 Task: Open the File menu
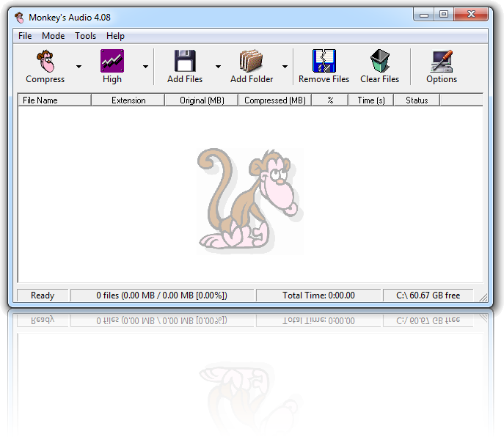click(25, 36)
